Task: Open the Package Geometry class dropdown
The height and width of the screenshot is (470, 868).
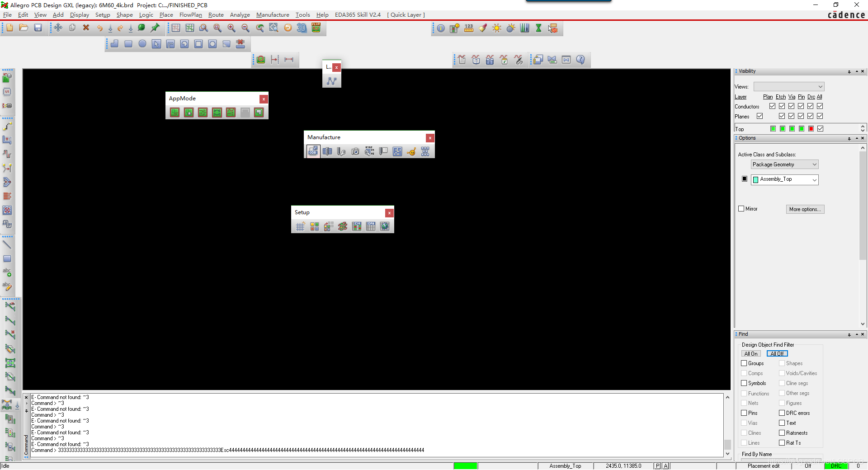Action: coord(784,164)
